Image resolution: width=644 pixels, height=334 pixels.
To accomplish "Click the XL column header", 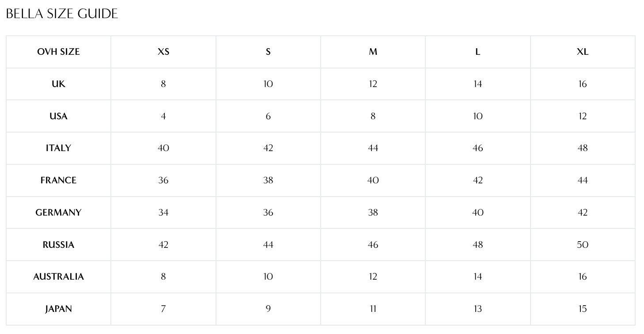I will click(583, 52).
